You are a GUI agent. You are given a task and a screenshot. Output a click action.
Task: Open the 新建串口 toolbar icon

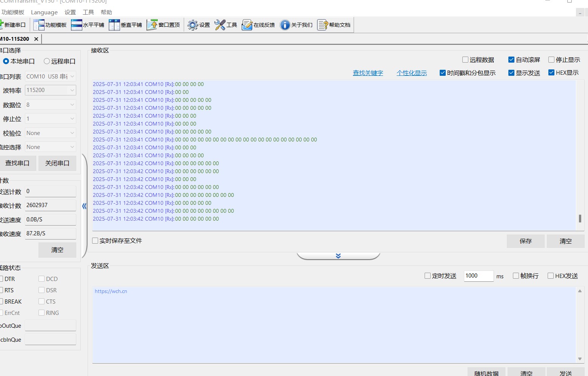[x=12, y=25]
